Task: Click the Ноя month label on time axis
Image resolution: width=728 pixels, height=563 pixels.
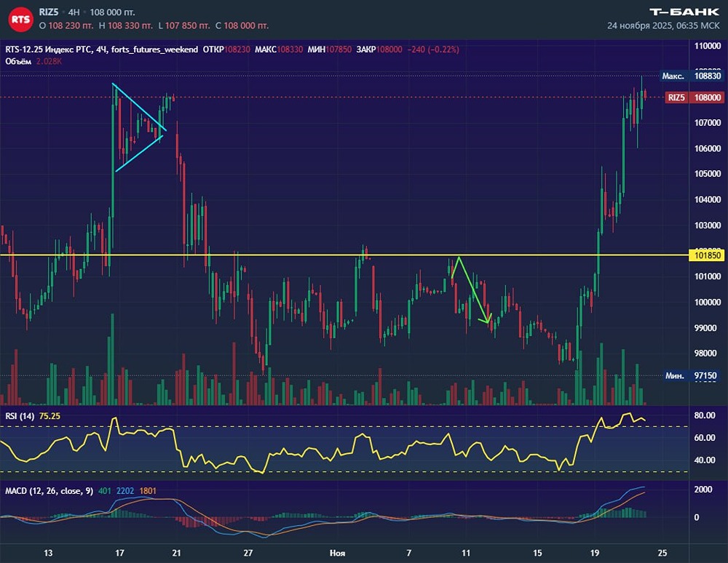Action: (337, 553)
